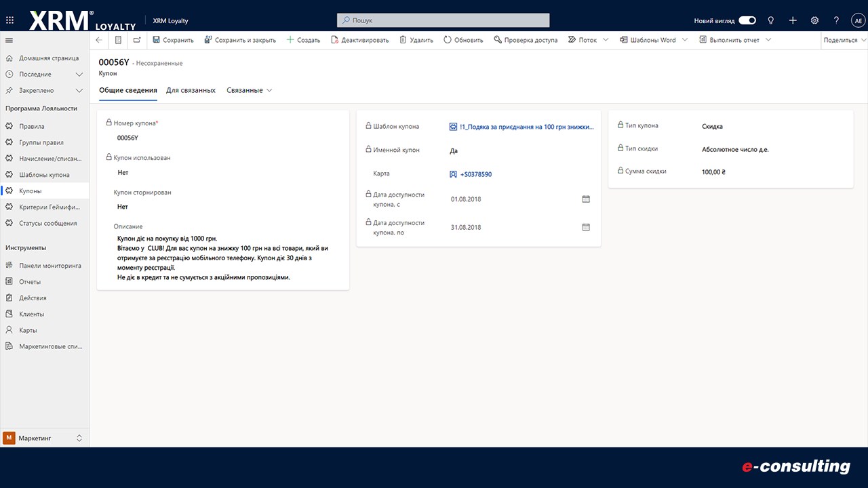Click Сохранить и закрыть
The width and height of the screenshot is (868, 488).
(240, 40)
